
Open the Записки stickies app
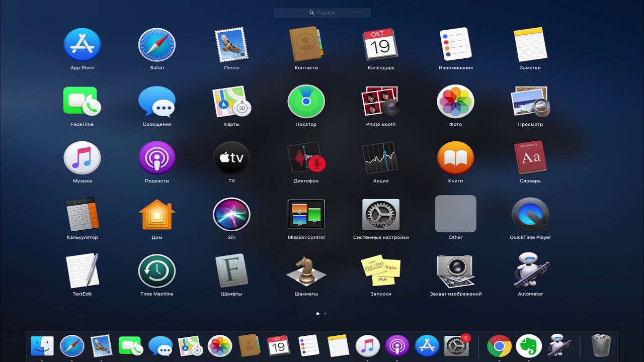click(x=381, y=271)
